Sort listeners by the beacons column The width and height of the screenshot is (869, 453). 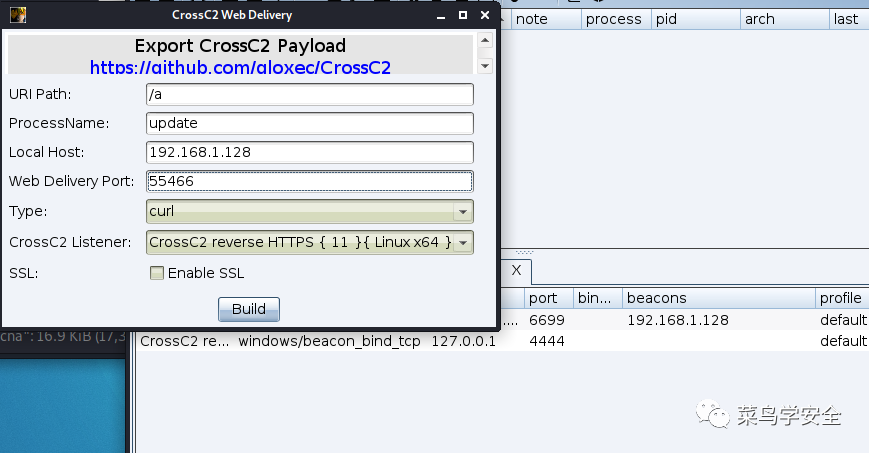point(719,298)
